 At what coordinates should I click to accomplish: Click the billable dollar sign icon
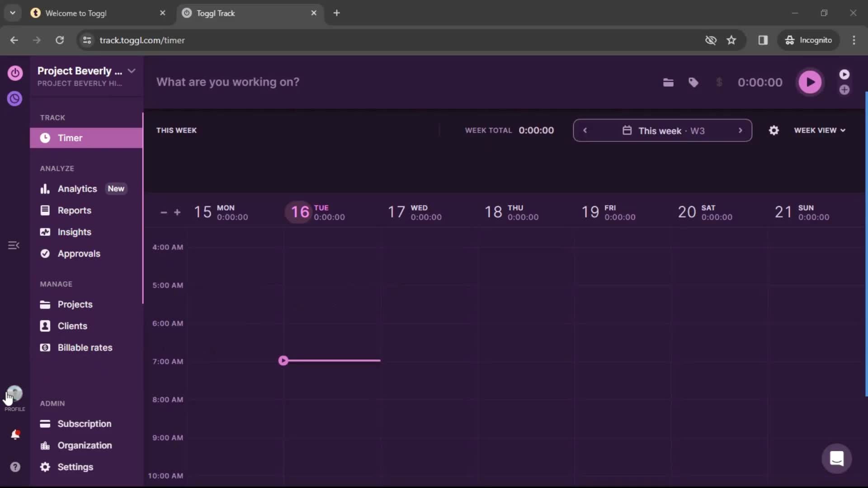[719, 82]
